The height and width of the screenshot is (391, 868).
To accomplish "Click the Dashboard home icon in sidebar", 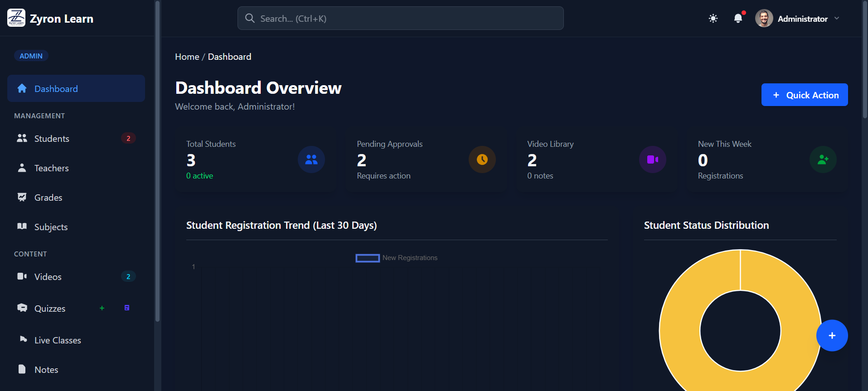I will (22, 88).
